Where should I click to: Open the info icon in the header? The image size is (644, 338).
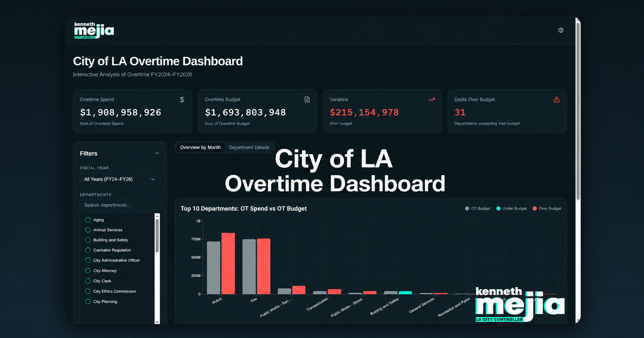[561, 30]
